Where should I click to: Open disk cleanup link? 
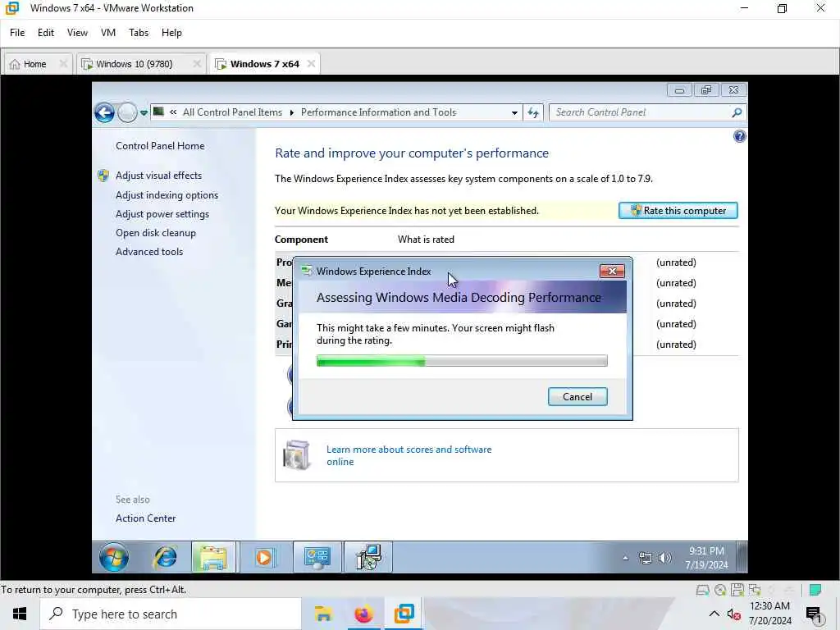click(x=155, y=233)
